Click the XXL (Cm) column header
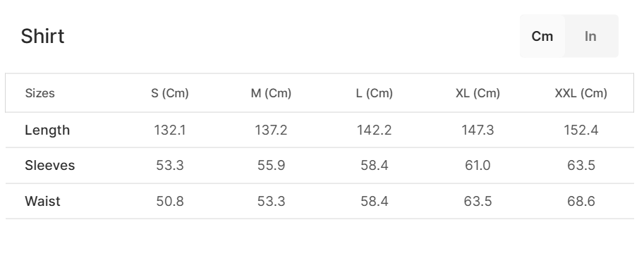The height and width of the screenshot is (275, 644). 581,93
